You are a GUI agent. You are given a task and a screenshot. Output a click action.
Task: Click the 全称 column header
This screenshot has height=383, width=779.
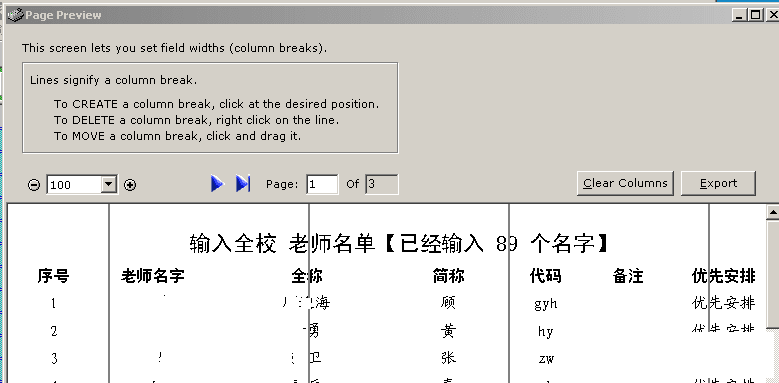307,276
